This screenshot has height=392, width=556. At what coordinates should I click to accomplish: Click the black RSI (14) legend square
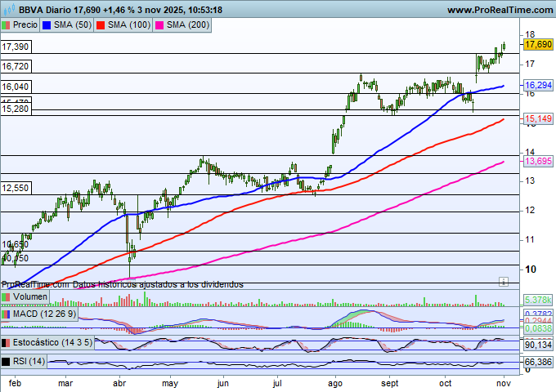(7, 361)
